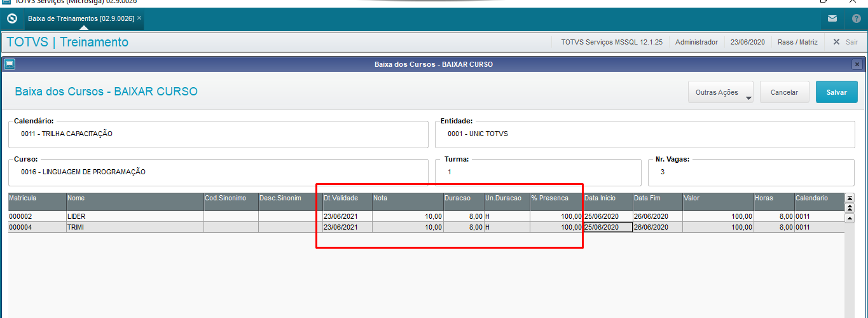Click the Cancelar button

click(784, 92)
